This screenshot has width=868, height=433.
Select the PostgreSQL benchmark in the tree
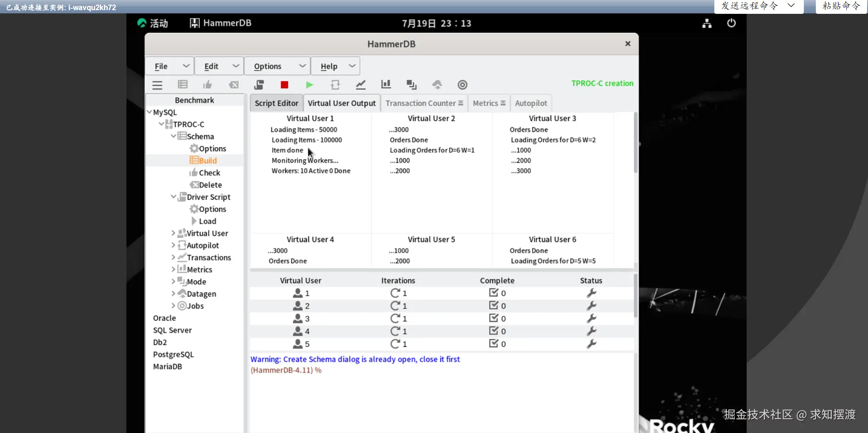[x=174, y=355]
